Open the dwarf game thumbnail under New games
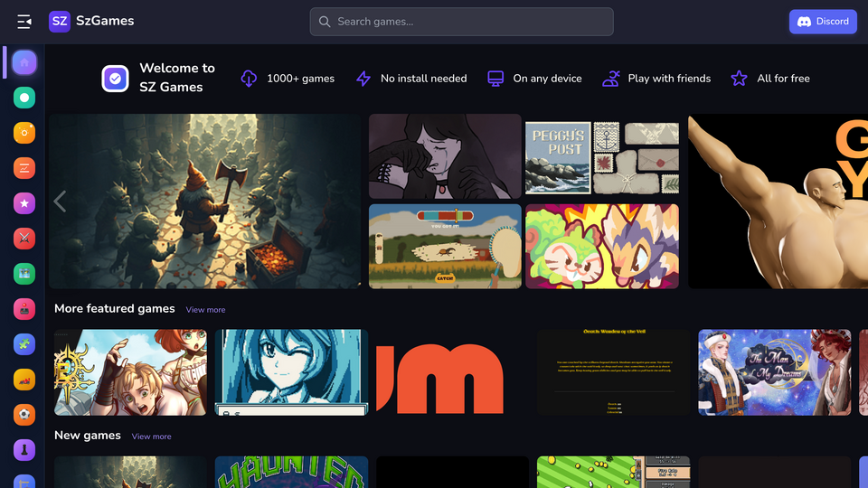Image resolution: width=868 pixels, height=488 pixels. 130,472
